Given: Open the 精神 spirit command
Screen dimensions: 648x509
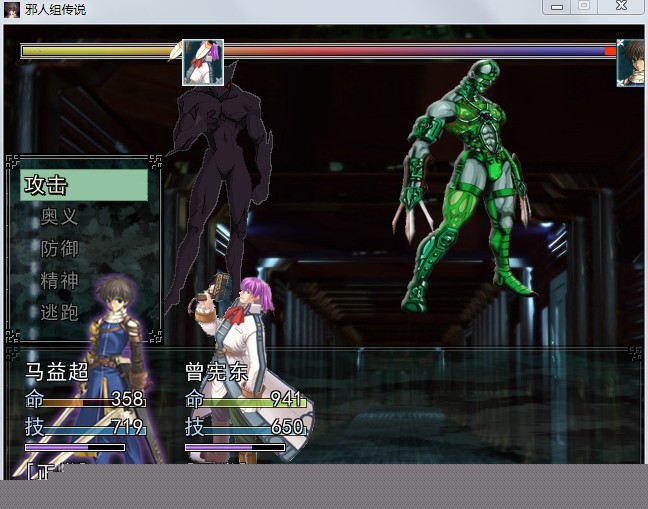Looking at the screenshot, I should click(59, 280).
